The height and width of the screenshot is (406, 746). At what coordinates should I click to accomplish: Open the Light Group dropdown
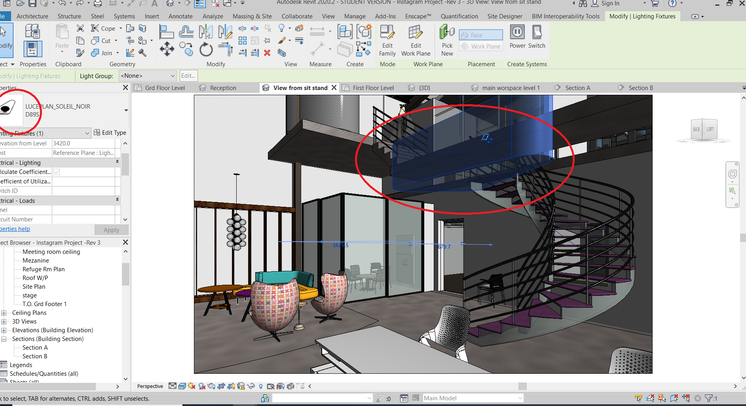[147, 76]
